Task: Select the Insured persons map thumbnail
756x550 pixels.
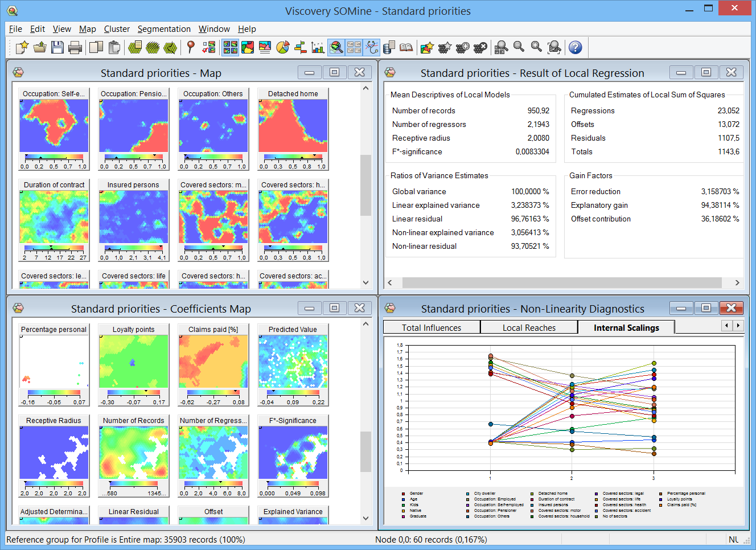Action: coord(133,216)
